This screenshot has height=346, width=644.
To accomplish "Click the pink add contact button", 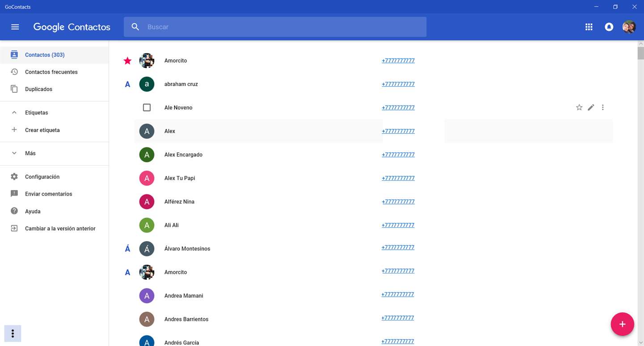I will coord(623,324).
